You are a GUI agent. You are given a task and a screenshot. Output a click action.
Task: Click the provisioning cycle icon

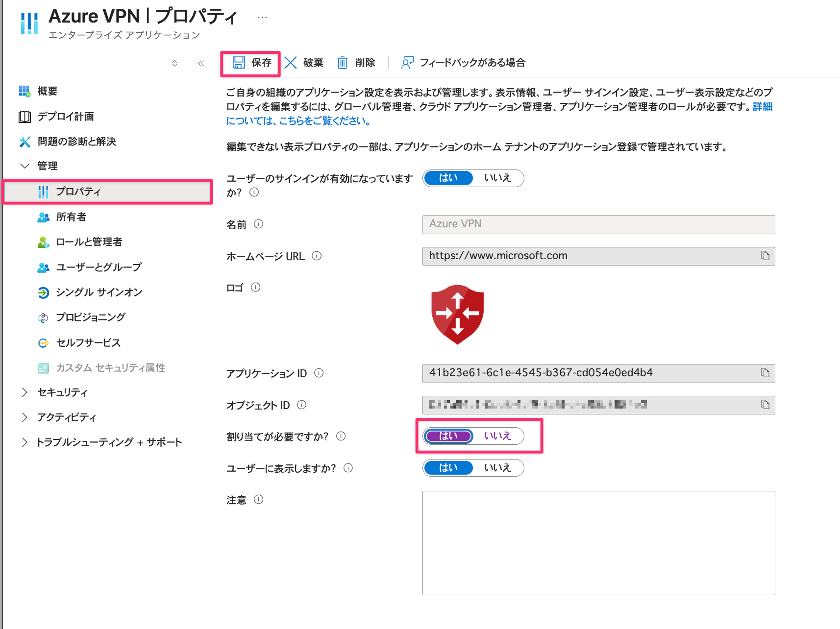click(44, 318)
